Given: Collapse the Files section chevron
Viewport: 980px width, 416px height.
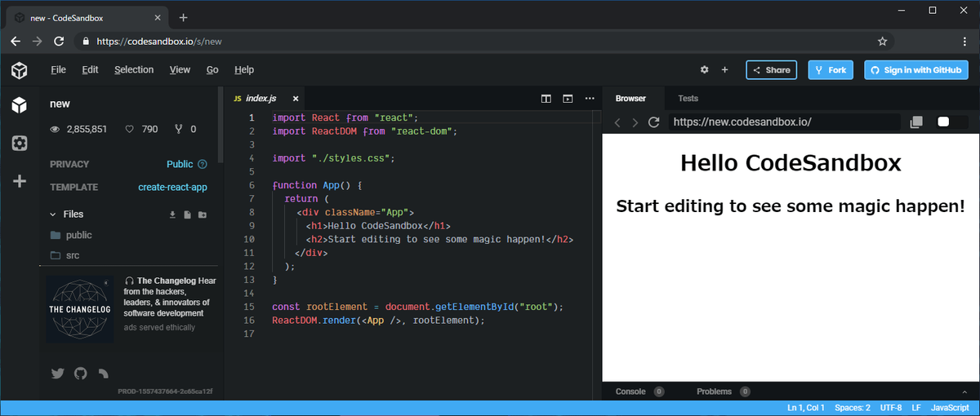Looking at the screenshot, I should coord(53,215).
